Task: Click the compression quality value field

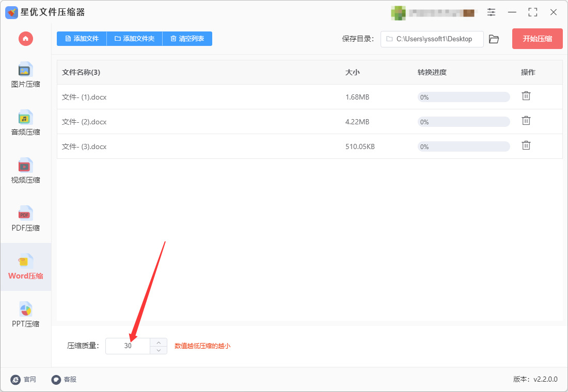Action: coord(128,346)
